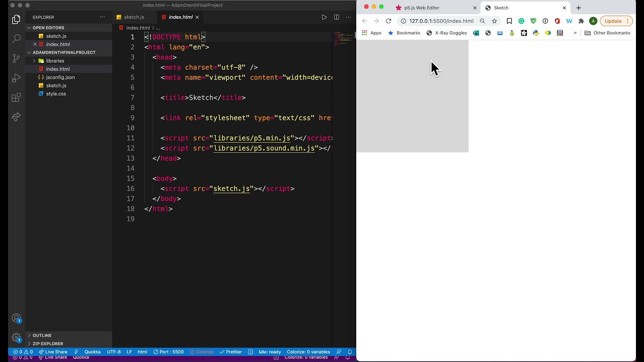Go back in Chrome browser
The width and height of the screenshot is (644, 362).
(x=365, y=21)
